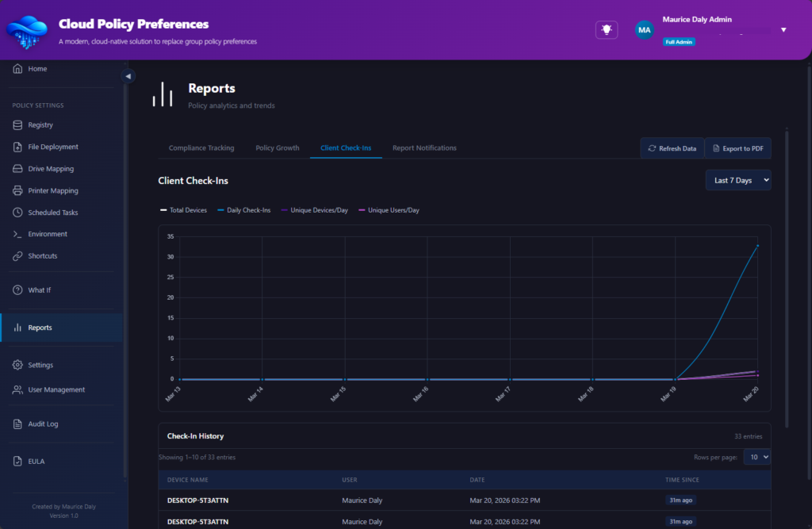This screenshot has width=812, height=529.
Task: Open Audit Log document icon
Action: click(x=18, y=424)
